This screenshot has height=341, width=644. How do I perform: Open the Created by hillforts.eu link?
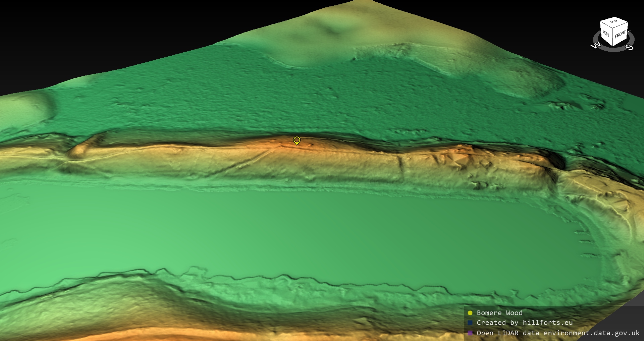(x=525, y=323)
